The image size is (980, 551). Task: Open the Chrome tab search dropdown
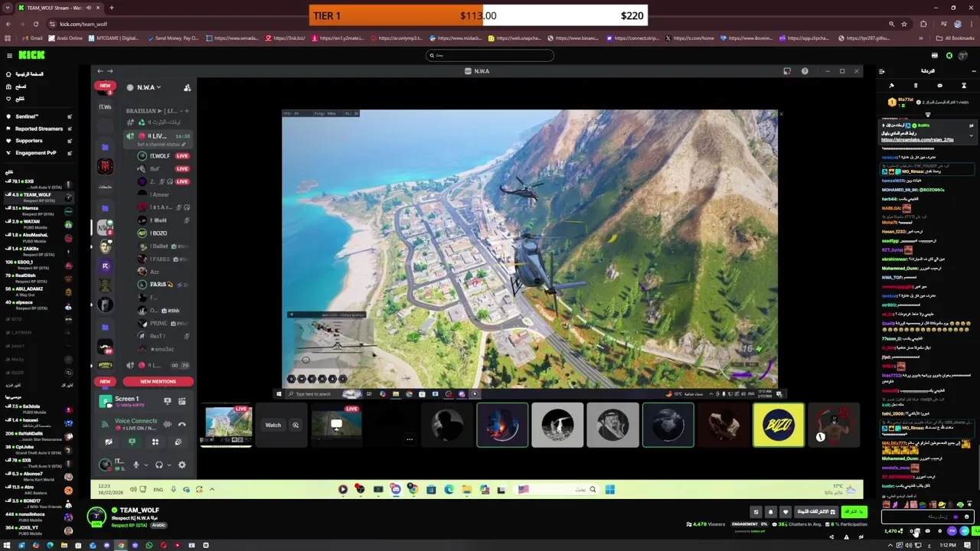9,8
